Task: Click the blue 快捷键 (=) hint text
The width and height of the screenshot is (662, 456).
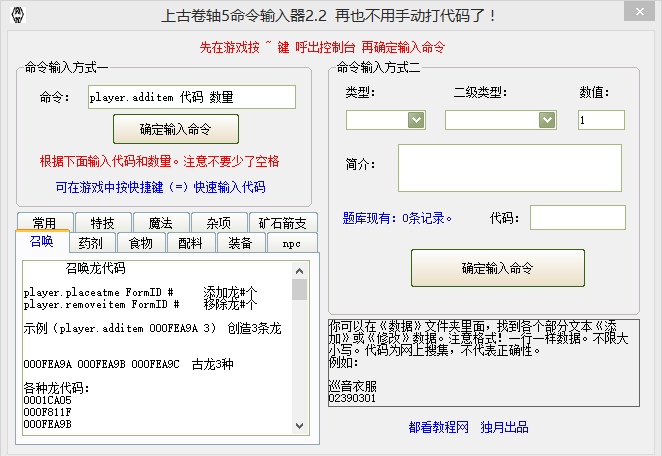Action: click(x=160, y=187)
